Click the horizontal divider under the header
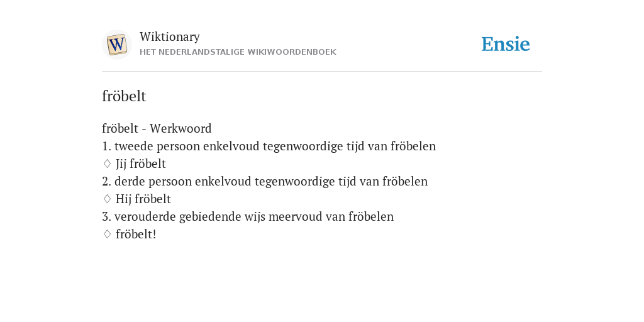Viewport: 644px width, 322px height. (322, 72)
